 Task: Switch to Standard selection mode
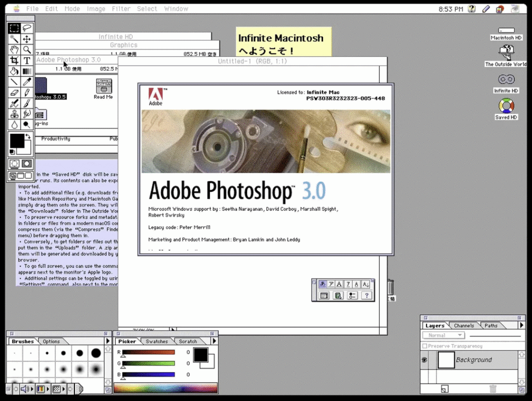click(x=14, y=164)
